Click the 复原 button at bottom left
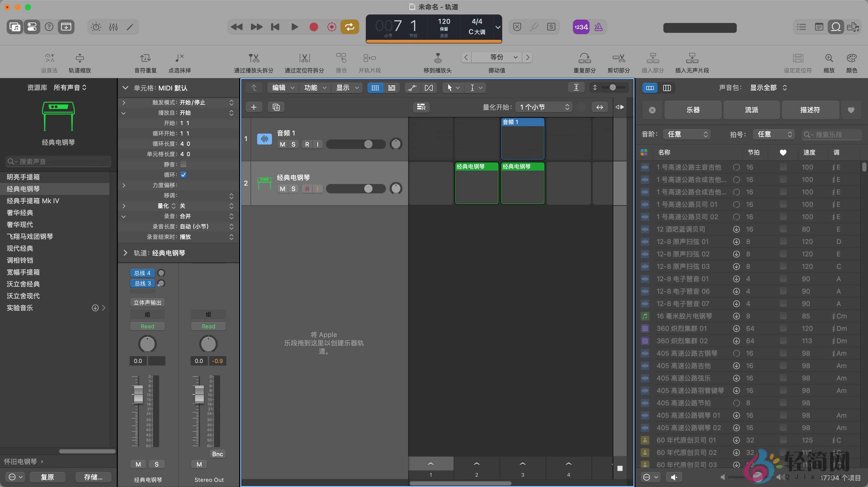Screen dimensions: 868x487 [x=47, y=477]
